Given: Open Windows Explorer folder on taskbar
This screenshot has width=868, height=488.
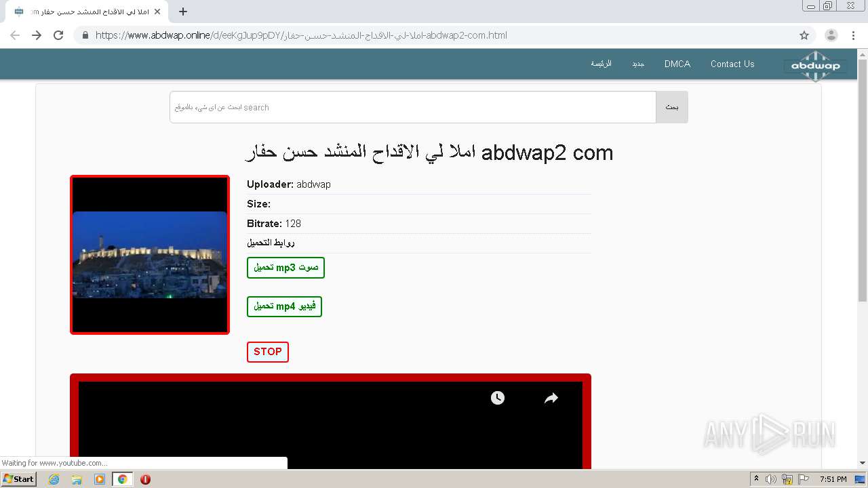Looking at the screenshot, I should (x=77, y=479).
